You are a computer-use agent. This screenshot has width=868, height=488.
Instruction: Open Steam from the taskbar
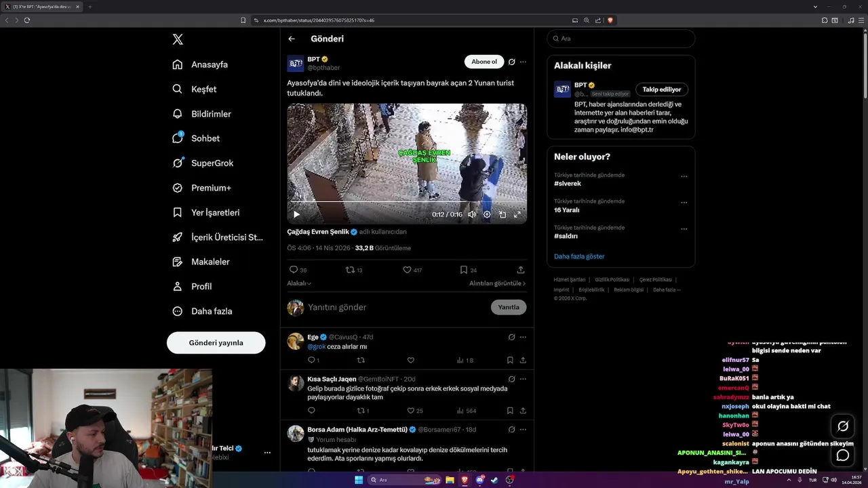[x=494, y=480]
